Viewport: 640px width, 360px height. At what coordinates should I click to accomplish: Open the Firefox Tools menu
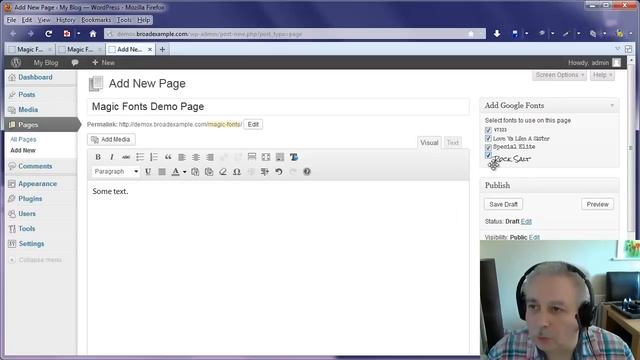[124, 20]
